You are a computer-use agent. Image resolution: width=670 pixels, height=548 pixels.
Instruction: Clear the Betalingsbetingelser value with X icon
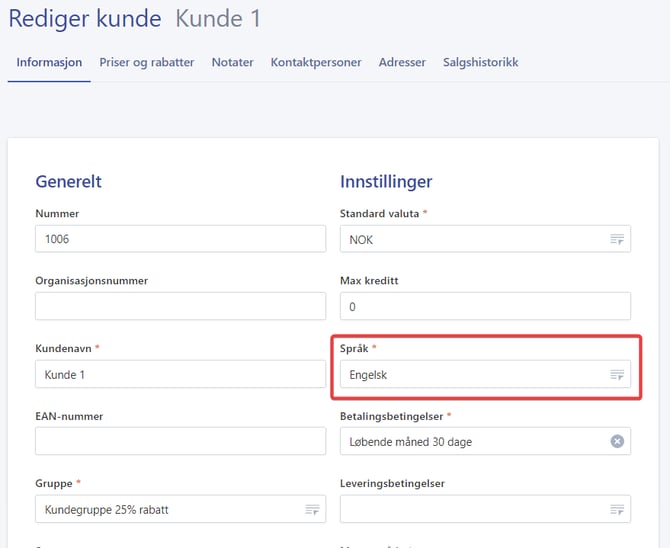[x=617, y=441]
